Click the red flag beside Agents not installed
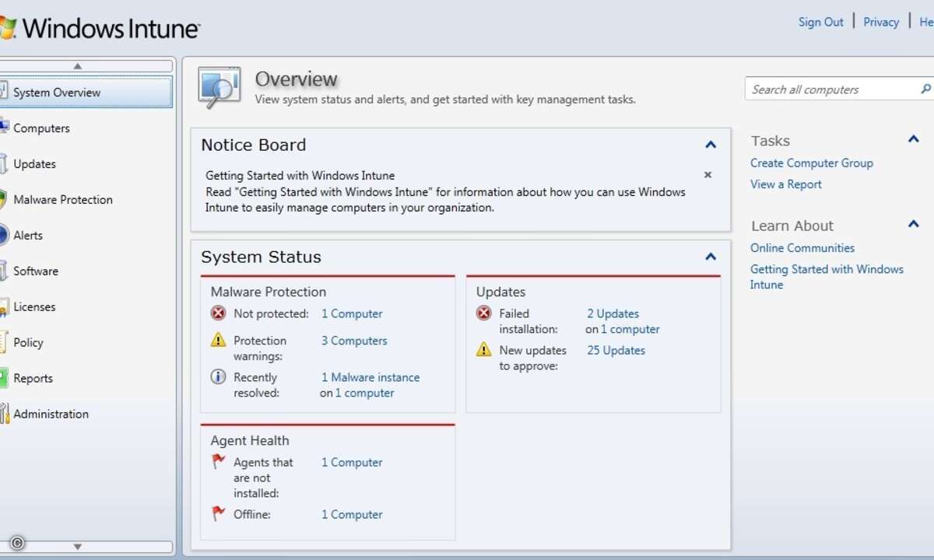This screenshot has height=560, width=934. (219, 461)
